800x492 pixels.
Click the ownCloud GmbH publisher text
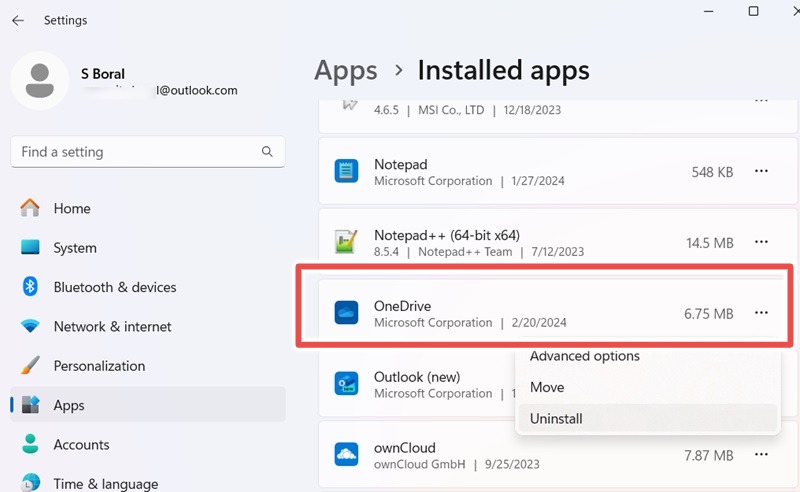pyautogui.click(x=419, y=464)
